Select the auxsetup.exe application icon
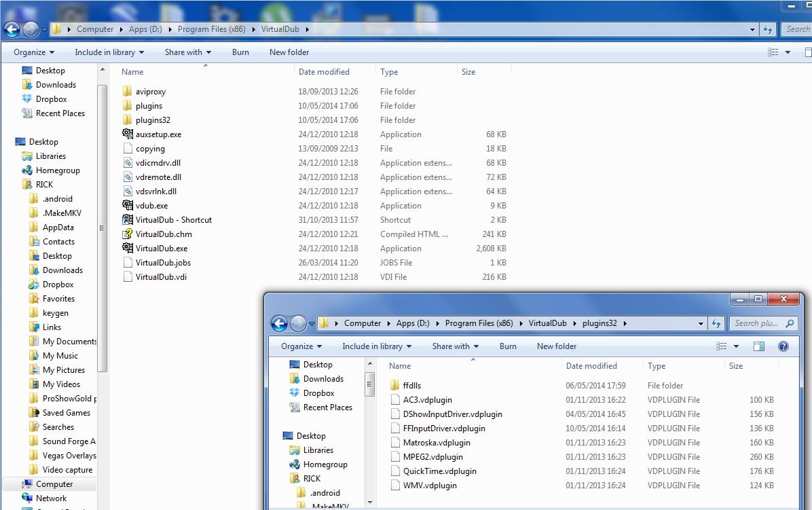Viewport: 812px width, 510px height. pos(128,134)
